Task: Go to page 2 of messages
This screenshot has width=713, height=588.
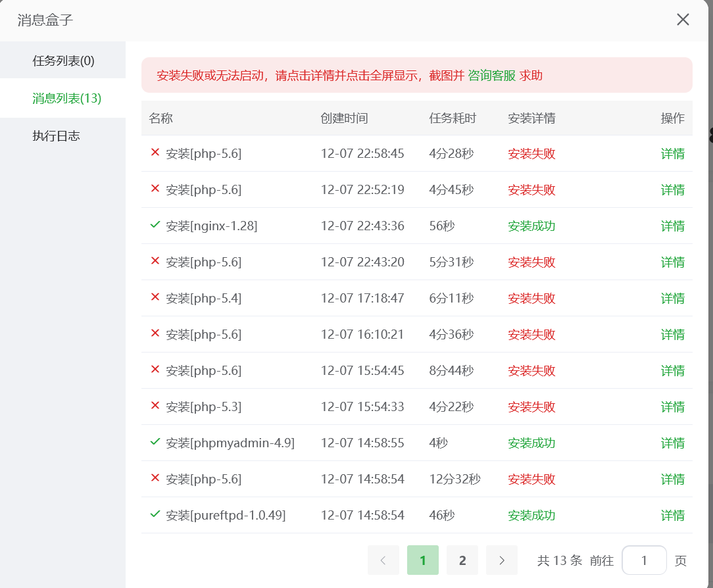Action: [462, 560]
